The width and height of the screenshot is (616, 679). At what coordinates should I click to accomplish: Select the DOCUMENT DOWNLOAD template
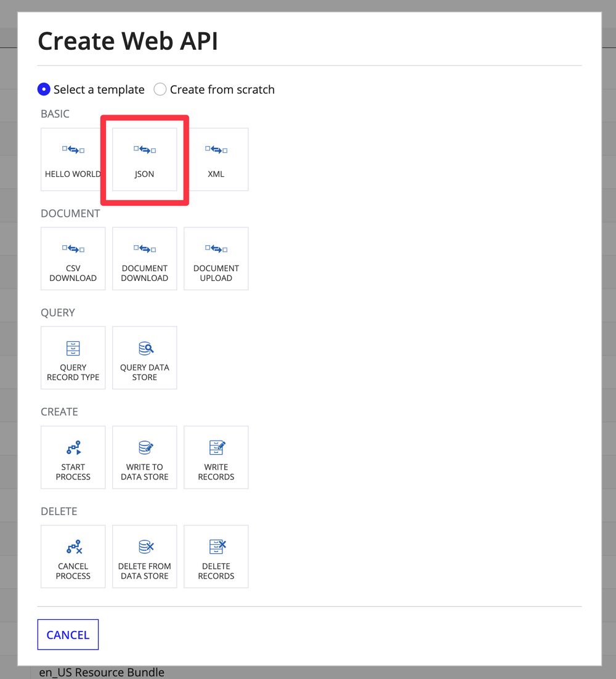[x=144, y=258]
